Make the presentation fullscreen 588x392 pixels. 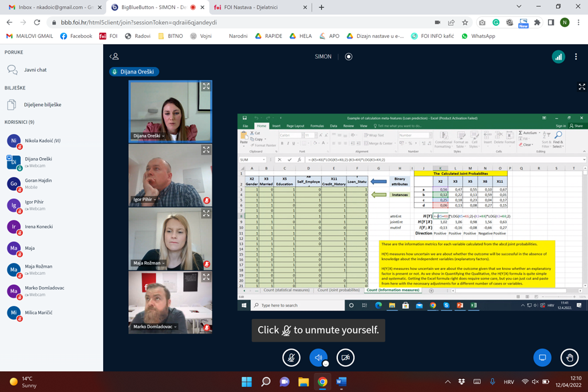[582, 87]
